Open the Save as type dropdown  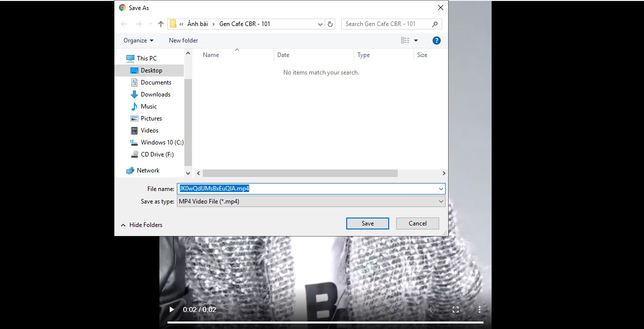click(x=440, y=201)
